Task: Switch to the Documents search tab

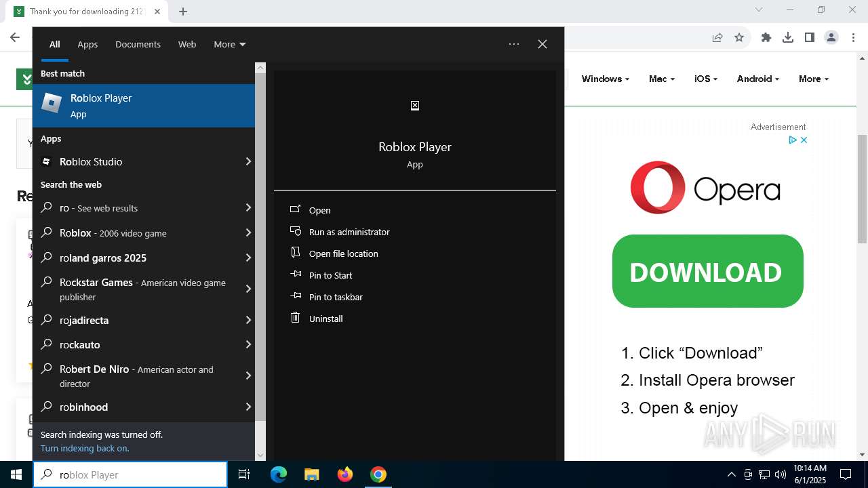Action: point(138,44)
